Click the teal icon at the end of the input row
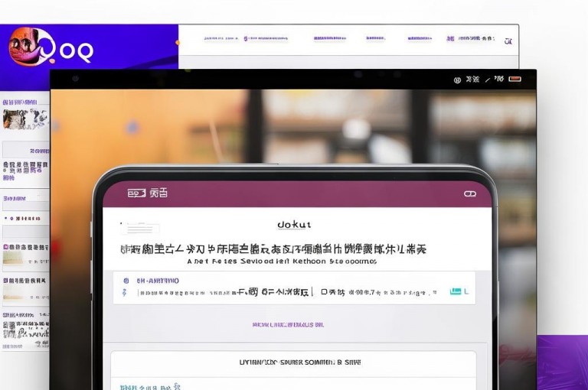This screenshot has height=390, width=588. click(x=456, y=291)
